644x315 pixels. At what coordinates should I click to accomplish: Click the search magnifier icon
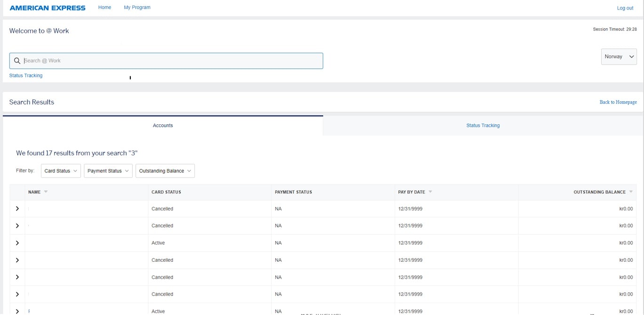(x=17, y=61)
